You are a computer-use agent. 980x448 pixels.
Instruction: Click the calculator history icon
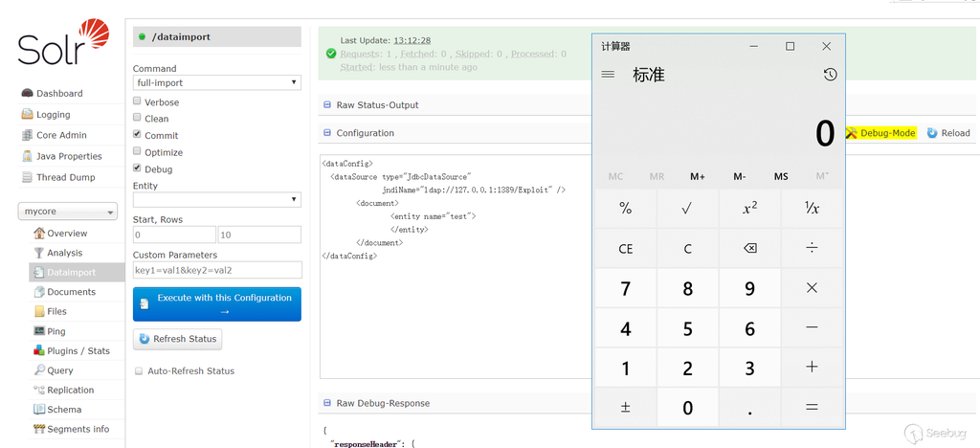[830, 75]
